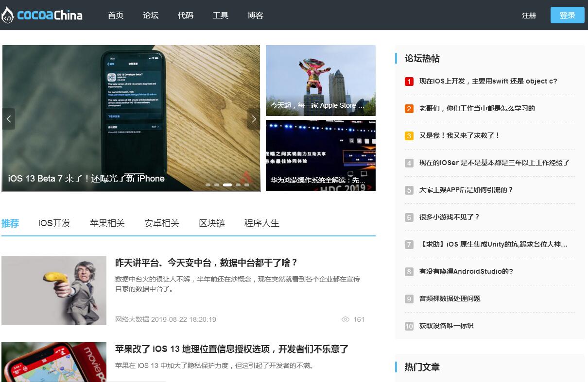
Task: Select the first carousel indicator dot
Action: (208, 185)
